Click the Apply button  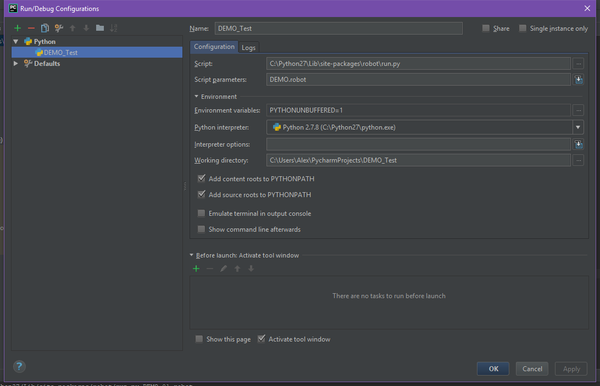click(571, 369)
